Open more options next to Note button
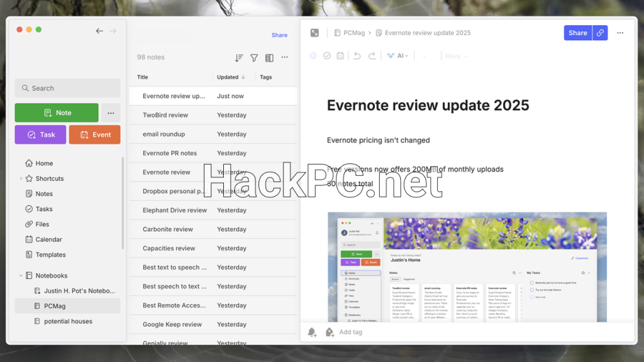This screenshot has width=644, height=362. tap(111, 112)
